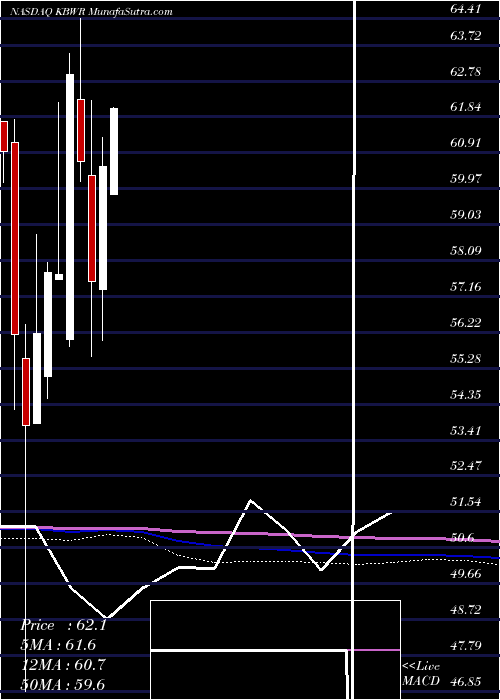Screen dimensions: 500x700
Task: Click the 53.41 price axis label
Action: (x=466, y=431)
